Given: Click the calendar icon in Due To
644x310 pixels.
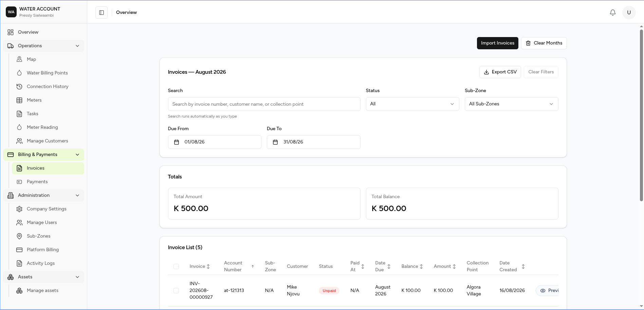Looking at the screenshot, I should 275,142.
